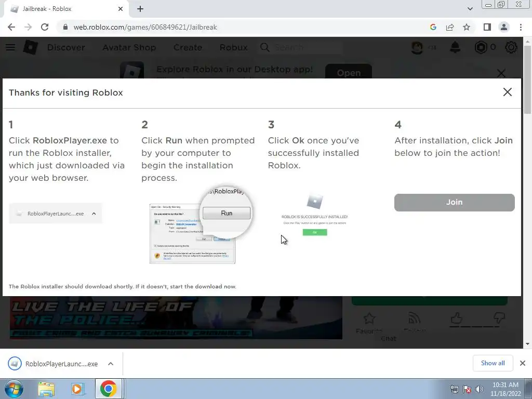The image size is (532, 399).
Task: Share this page via share icon
Action: click(450, 27)
